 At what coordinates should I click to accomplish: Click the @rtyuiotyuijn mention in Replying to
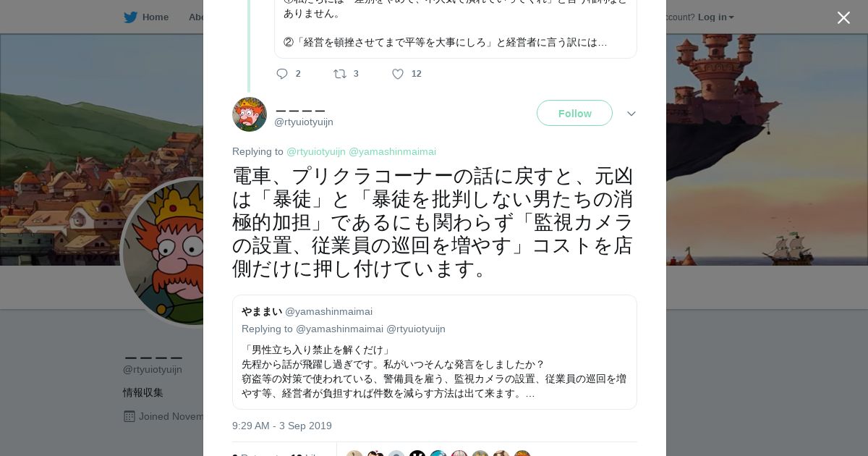tap(316, 151)
